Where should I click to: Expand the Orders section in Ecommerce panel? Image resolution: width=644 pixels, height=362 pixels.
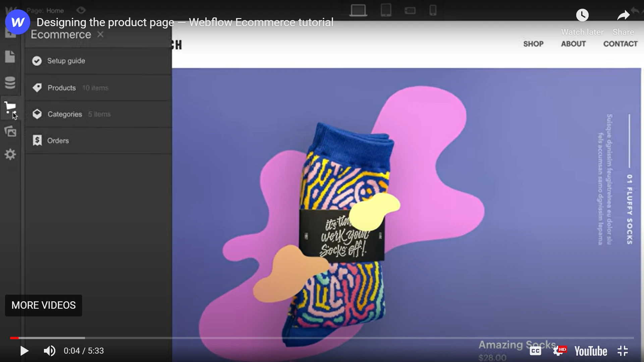click(x=58, y=140)
